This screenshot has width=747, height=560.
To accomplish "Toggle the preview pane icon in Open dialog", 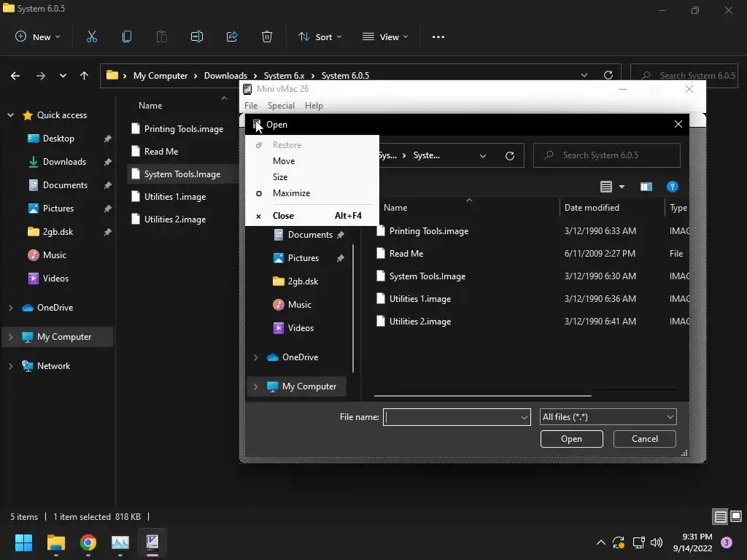I will pyautogui.click(x=646, y=187).
